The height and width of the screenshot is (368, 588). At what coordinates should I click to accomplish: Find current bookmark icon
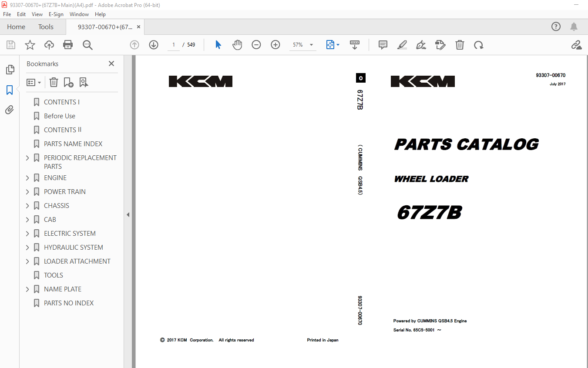coord(84,82)
